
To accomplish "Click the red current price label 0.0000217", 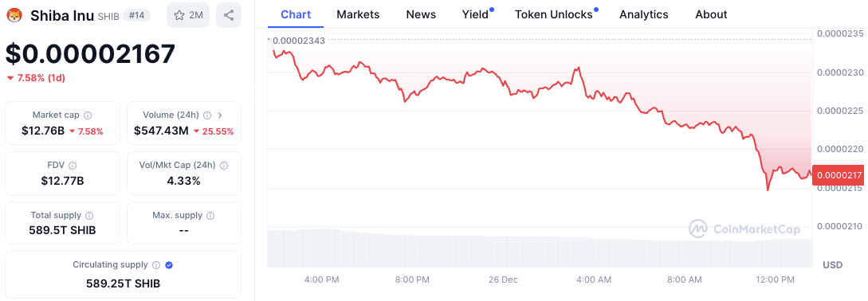I will click(839, 175).
